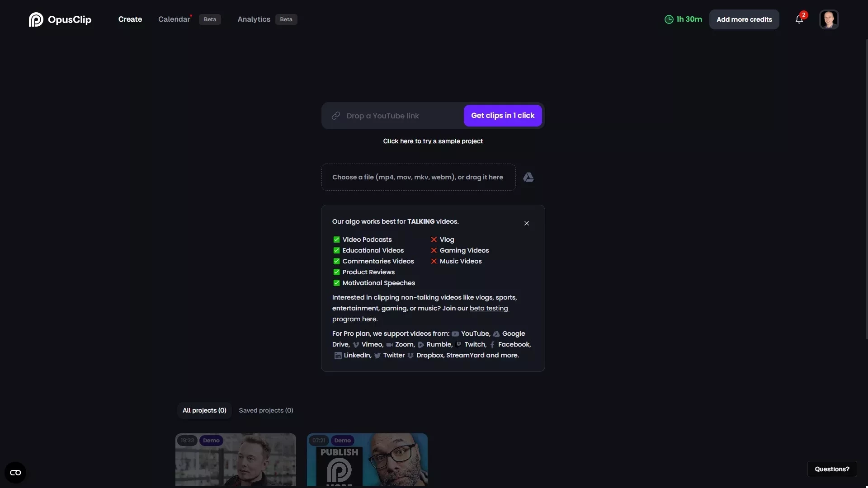Open the PUBLISH demo project thumbnail
The height and width of the screenshot is (488, 868).
(x=367, y=460)
